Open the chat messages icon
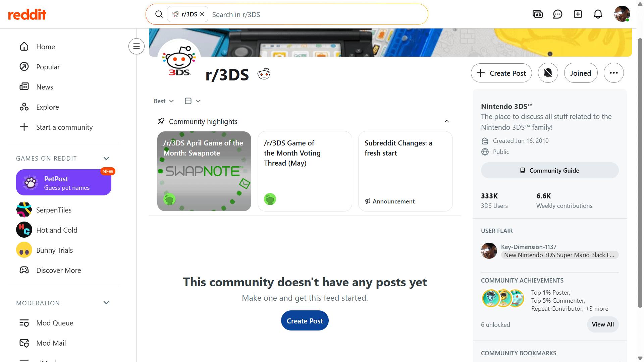The image size is (644, 362). click(557, 14)
